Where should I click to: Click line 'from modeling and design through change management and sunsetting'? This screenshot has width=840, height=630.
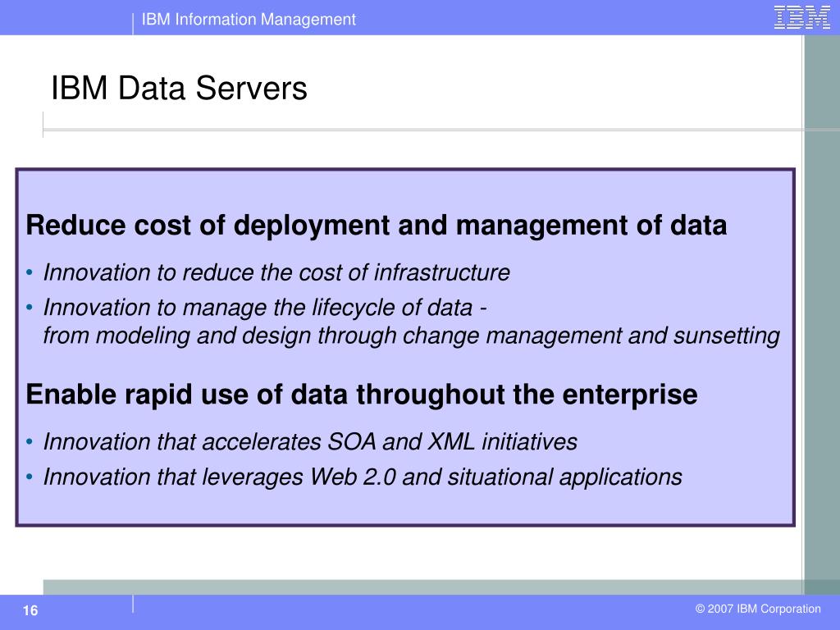(411, 336)
